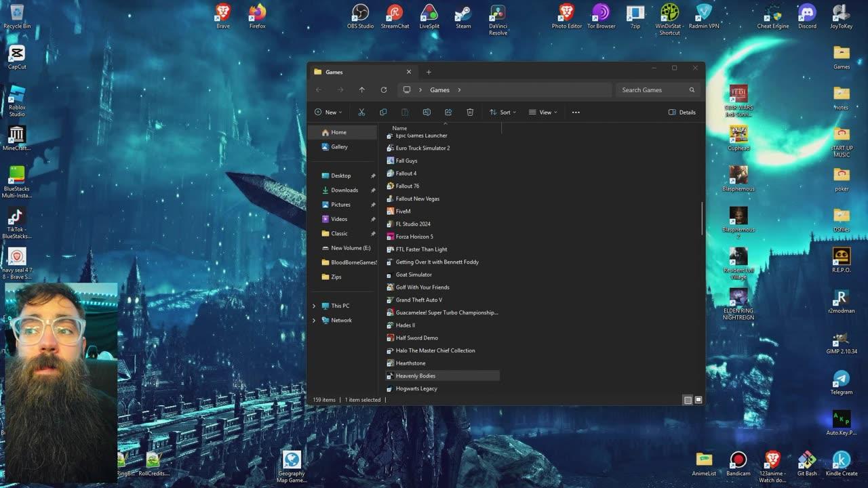The width and height of the screenshot is (868, 488).
Task: Click the Cut scissors icon in toolbar
Action: coord(361,113)
